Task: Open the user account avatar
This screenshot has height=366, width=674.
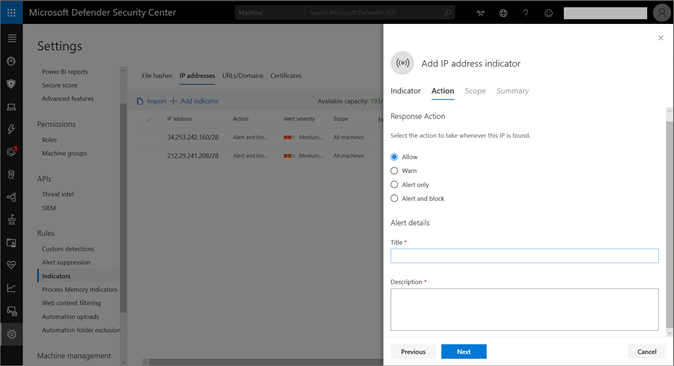Action: tap(662, 12)
